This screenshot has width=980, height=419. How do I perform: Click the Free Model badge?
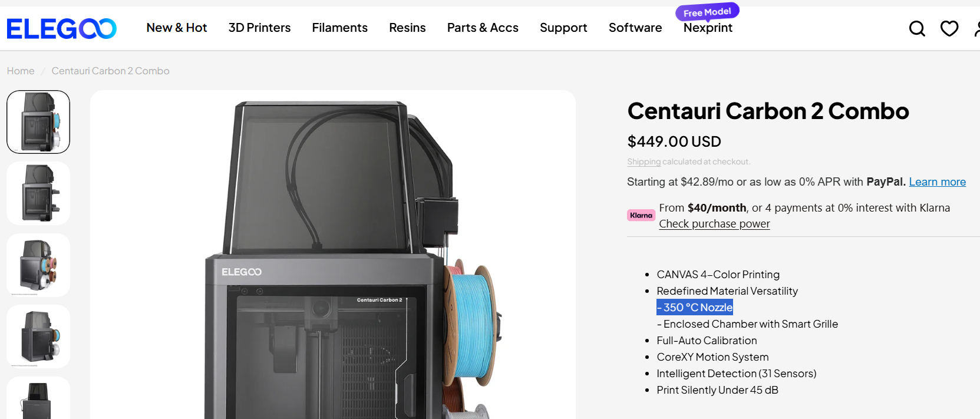click(x=707, y=12)
